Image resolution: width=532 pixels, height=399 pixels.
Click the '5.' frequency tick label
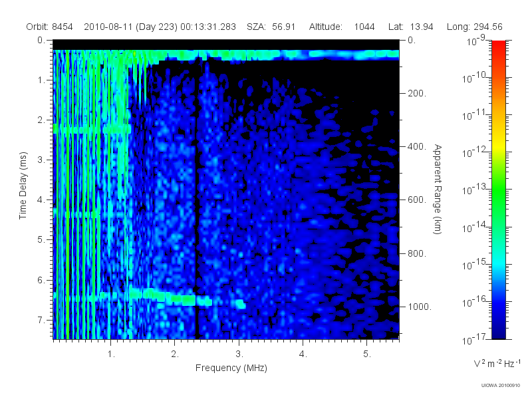click(368, 354)
